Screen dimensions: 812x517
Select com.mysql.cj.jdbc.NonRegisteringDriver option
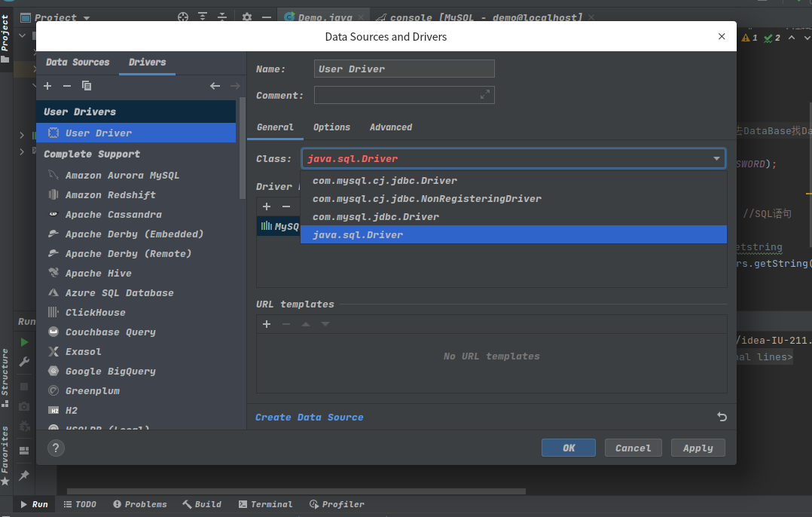[427, 199]
